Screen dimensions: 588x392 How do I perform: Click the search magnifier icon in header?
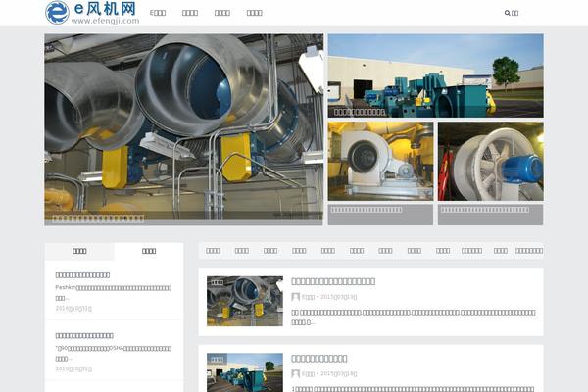coord(507,13)
